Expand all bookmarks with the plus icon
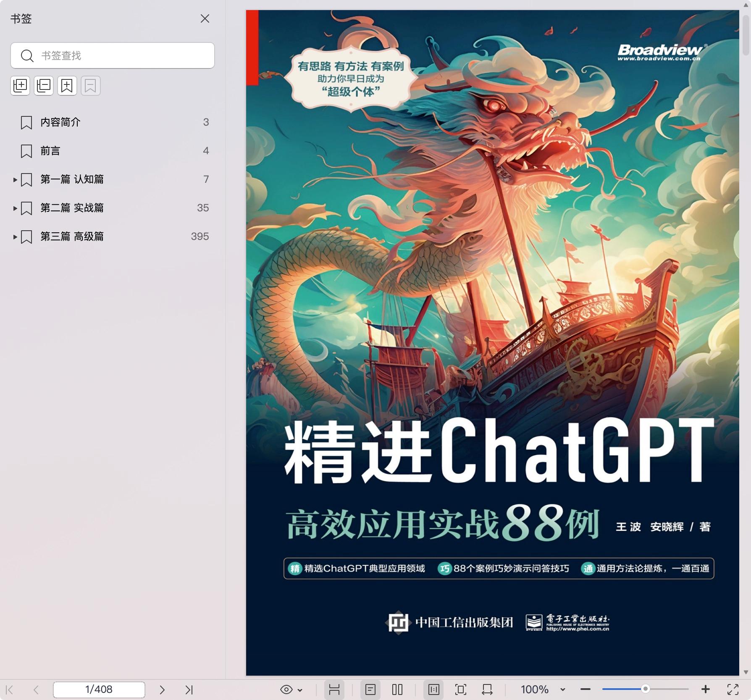751x700 pixels. [x=20, y=86]
